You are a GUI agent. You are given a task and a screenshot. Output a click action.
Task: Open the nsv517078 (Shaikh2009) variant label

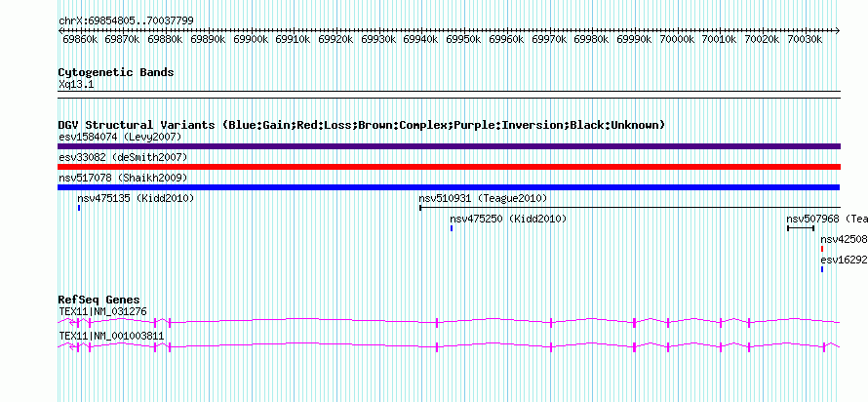pyautogui.click(x=123, y=178)
